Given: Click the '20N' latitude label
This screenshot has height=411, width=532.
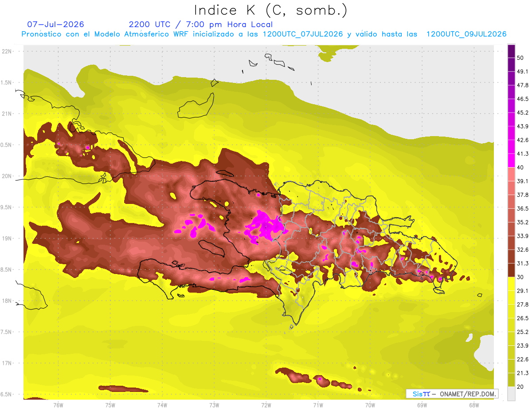Looking at the screenshot, I should pos(7,176).
